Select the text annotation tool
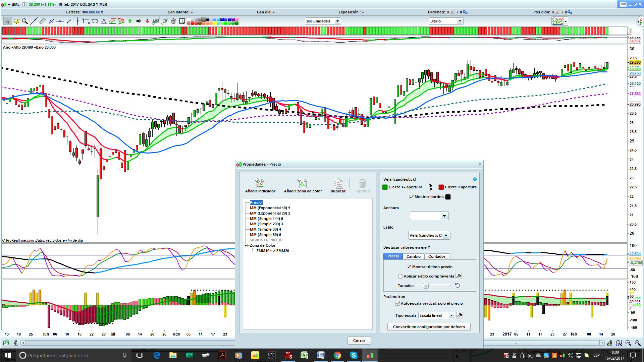This screenshot has height=362, width=644. 182,21
